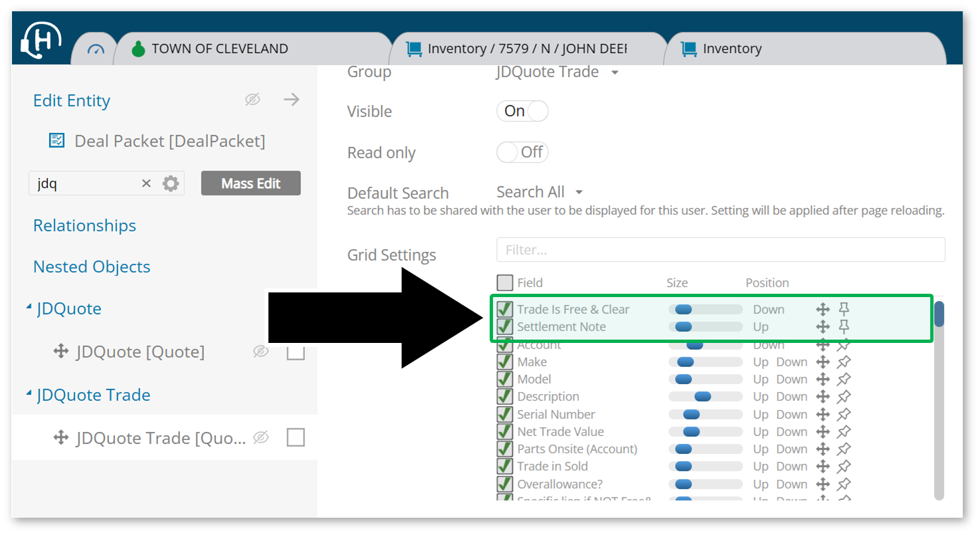Move icon for Trade Is Free & Clear
Image resolution: width=980 pixels, height=535 pixels.
823,309
